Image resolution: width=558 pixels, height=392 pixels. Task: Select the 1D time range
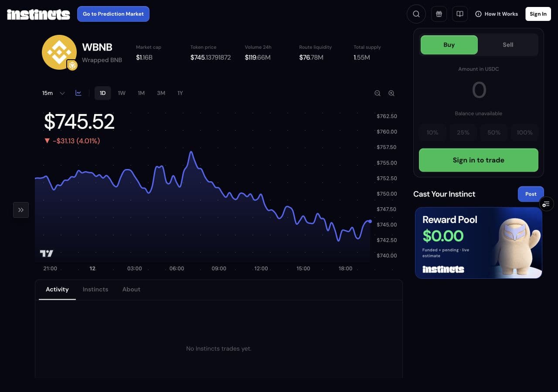point(103,93)
